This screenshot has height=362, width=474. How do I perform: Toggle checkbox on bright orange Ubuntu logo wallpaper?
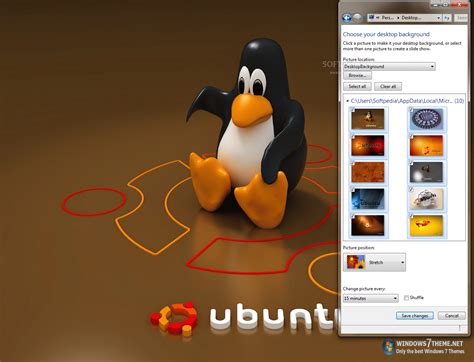coord(411,136)
